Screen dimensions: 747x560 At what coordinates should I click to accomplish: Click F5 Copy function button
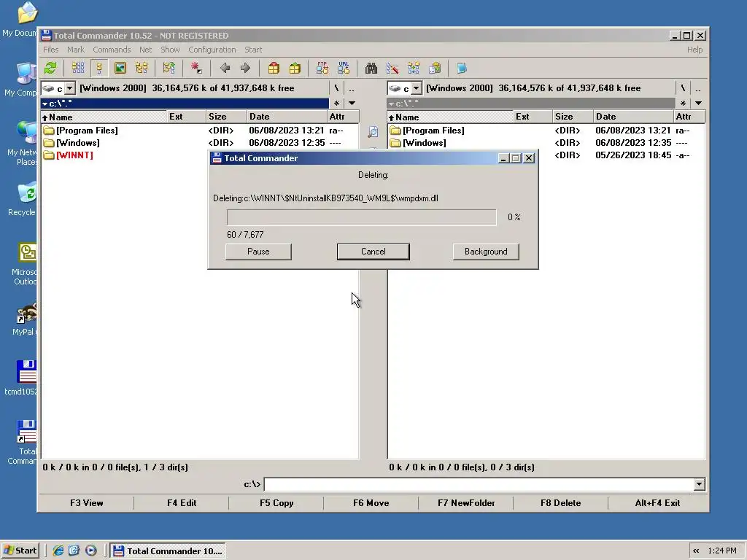(x=276, y=503)
